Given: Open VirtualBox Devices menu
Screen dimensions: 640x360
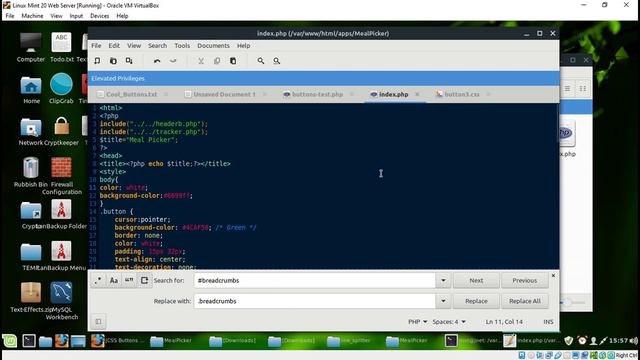Looking at the screenshot, I should 99,16.
